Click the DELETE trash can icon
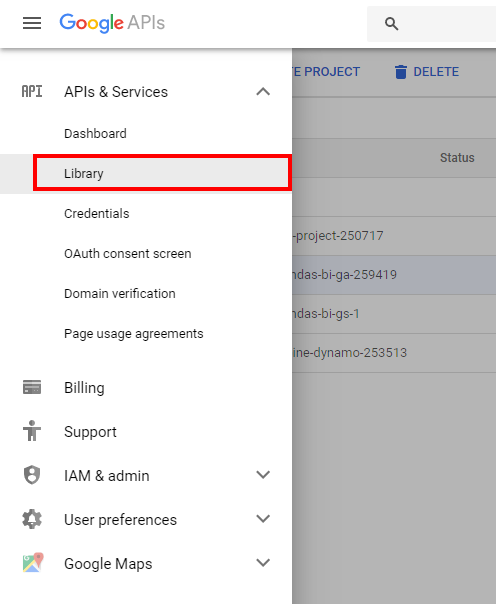The height and width of the screenshot is (604, 496). click(400, 72)
